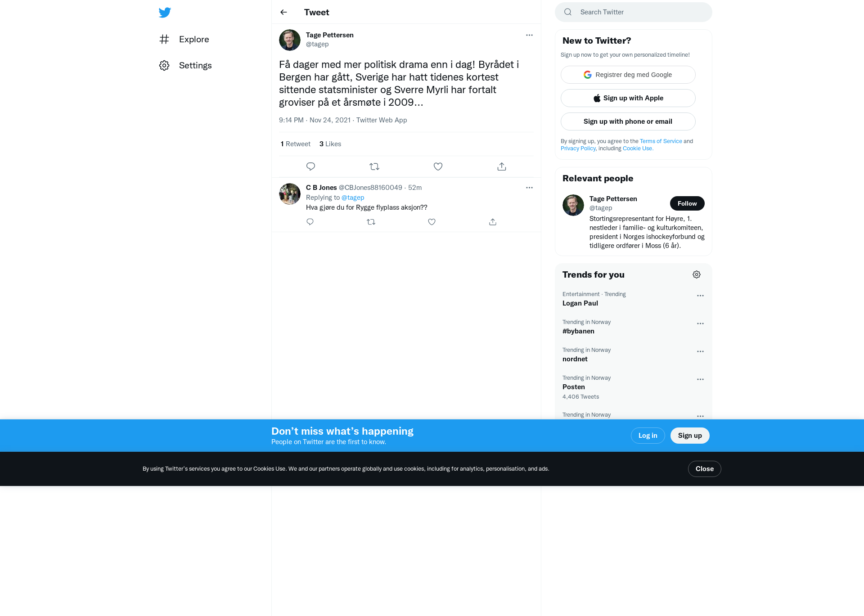Close the cookie notice banner

(704, 469)
